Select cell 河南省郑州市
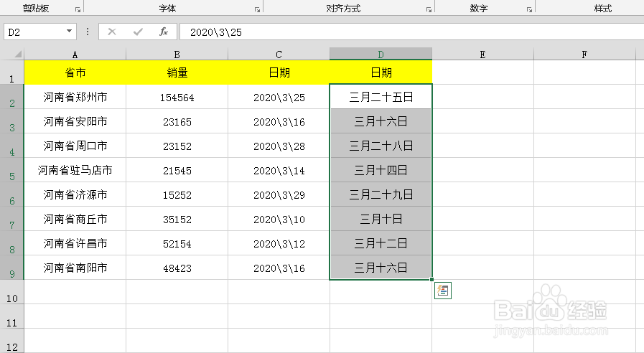This screenshot has width=644, height=353. tap(75, 97)
